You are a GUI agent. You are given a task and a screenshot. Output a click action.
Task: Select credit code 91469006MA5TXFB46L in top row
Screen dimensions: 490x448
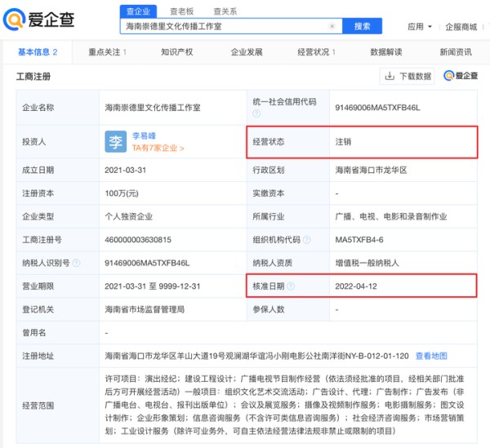coord(377,108)
